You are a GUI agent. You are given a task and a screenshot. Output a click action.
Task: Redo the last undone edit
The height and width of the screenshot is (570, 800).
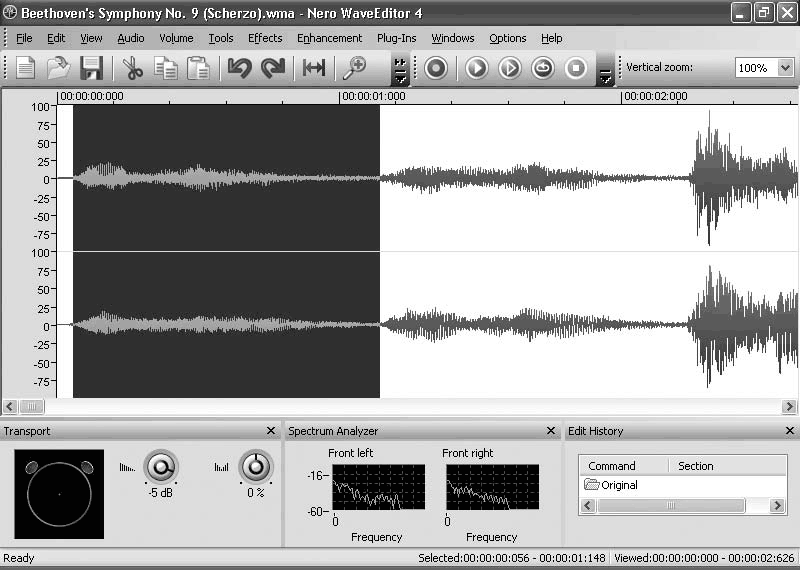coord(273,68)
